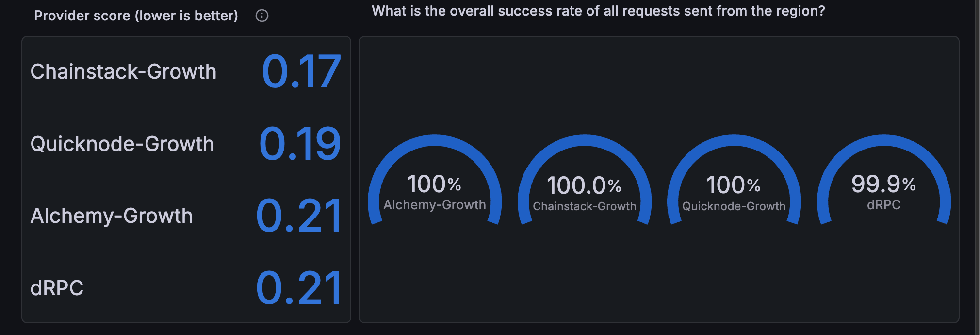This screenshot has height=335, width=980.
Task: Click the Quicknode-Growth label under its gauge
Action: pos(734,206)
